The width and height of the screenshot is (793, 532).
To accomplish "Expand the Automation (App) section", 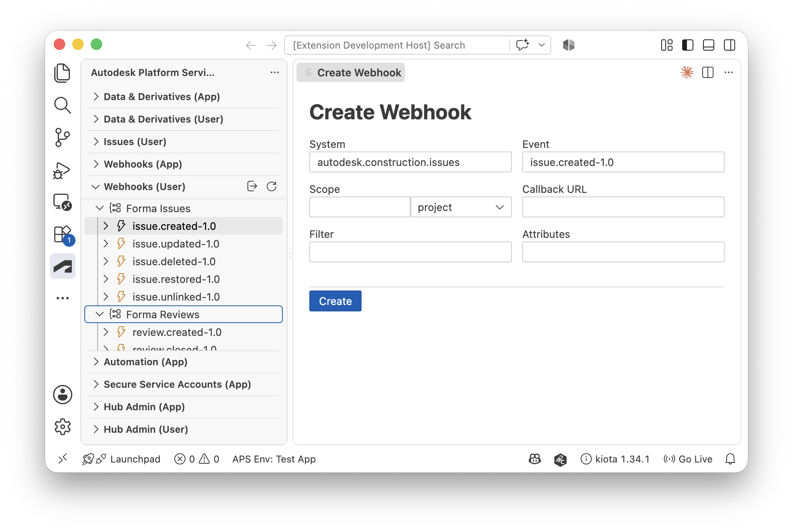I will pyautogui.click(x=184, y=362).
